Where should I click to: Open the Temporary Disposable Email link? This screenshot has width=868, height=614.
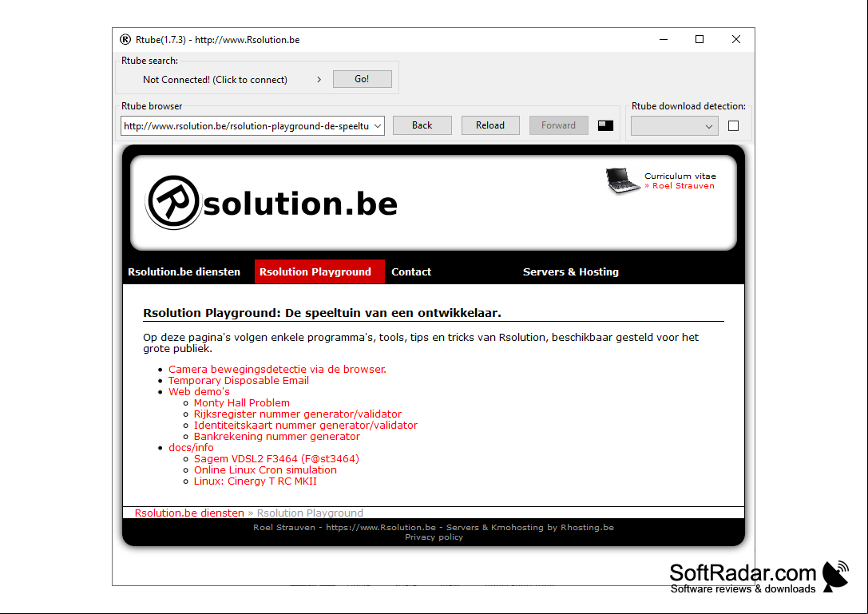click(239, 380)
